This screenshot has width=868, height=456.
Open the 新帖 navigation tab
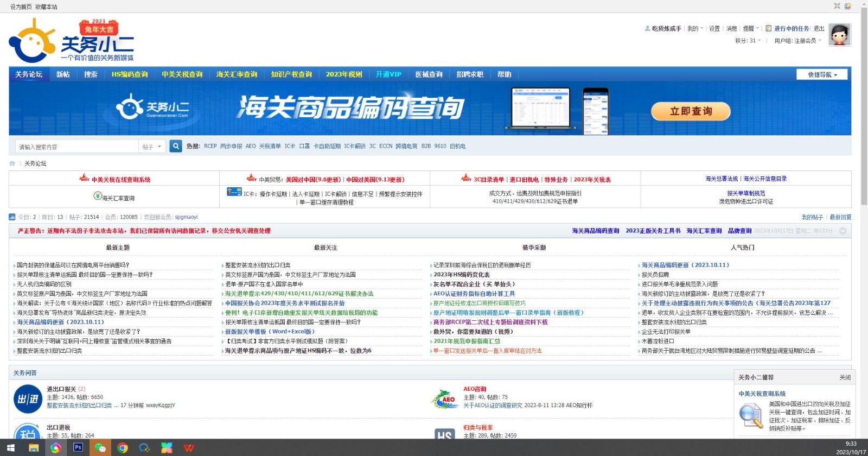pyautogui.click(x=63, y=74)
